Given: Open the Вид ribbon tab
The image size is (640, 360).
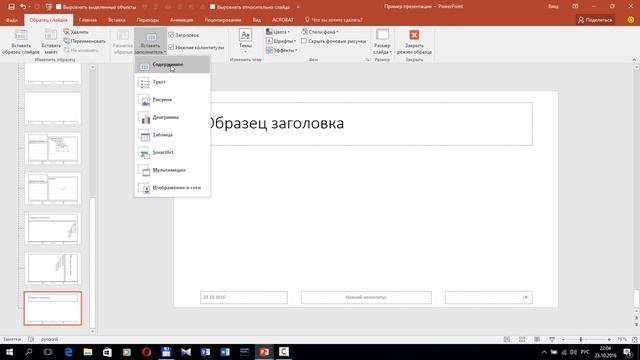Looking at the screenshot, I should point(256,20).
